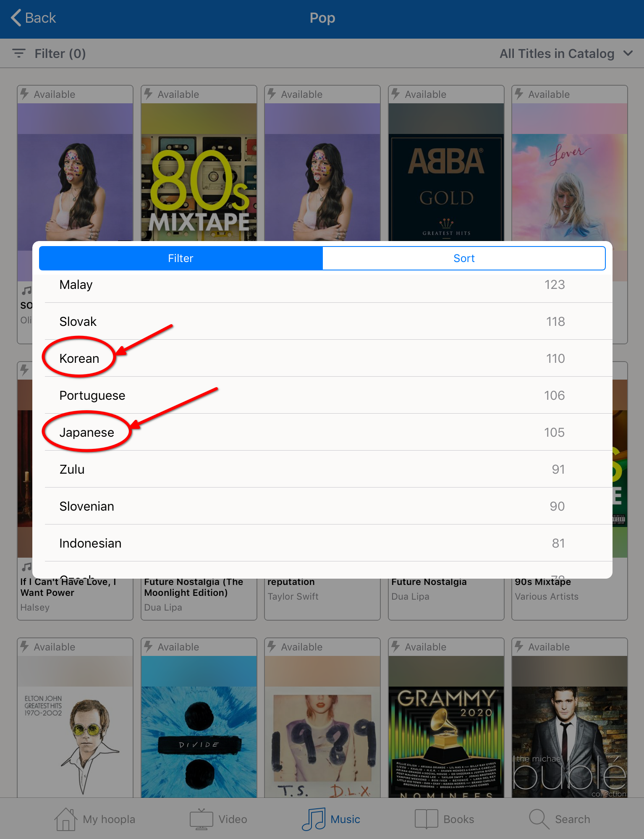Select the Filter tab
Screen dimensions: 644x839
[x=181, y=258]
